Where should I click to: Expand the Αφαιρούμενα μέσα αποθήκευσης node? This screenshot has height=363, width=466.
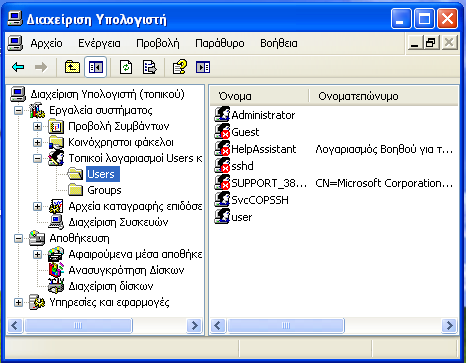[x=38, y=254]
